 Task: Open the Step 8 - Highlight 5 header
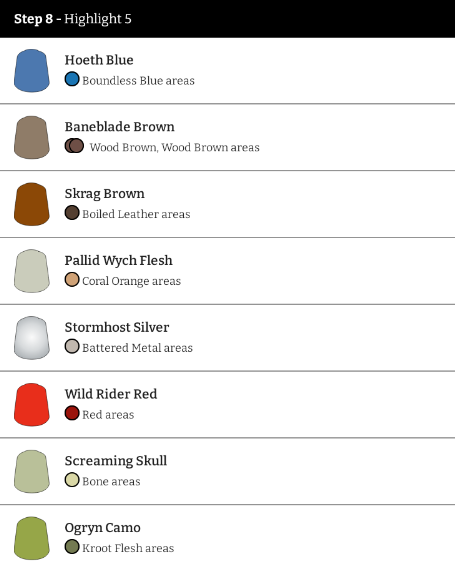[228, 19]
